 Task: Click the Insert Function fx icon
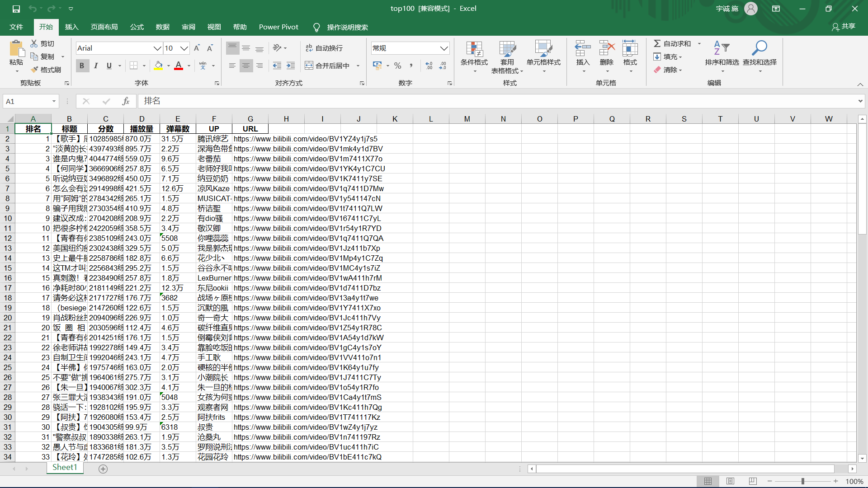[x=126, y=101]
